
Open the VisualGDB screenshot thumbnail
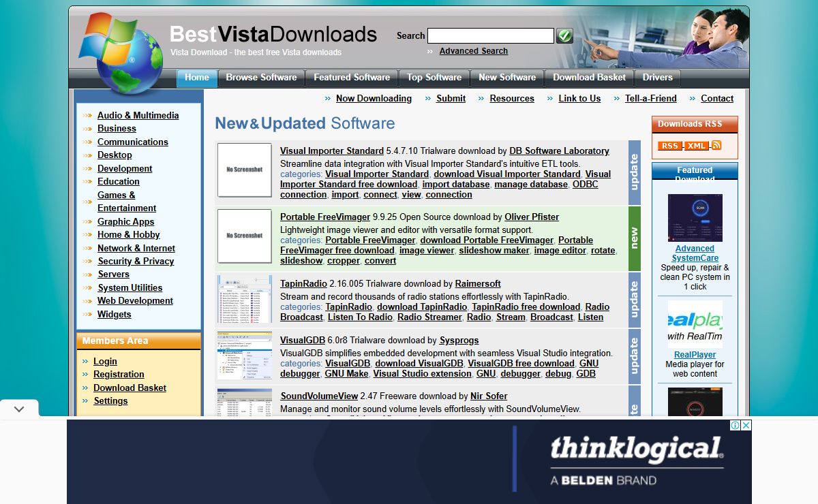coord(245,356)
